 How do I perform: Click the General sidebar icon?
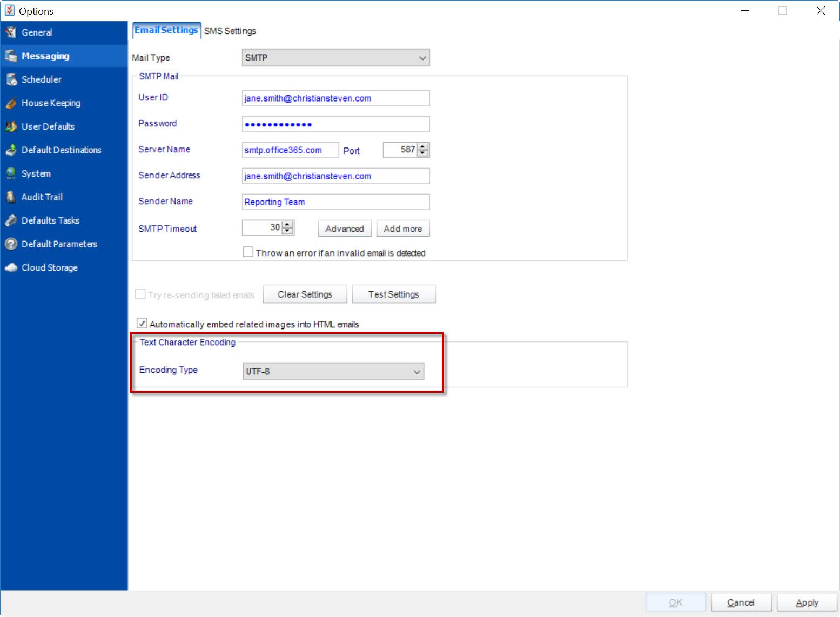coord(11,32)
